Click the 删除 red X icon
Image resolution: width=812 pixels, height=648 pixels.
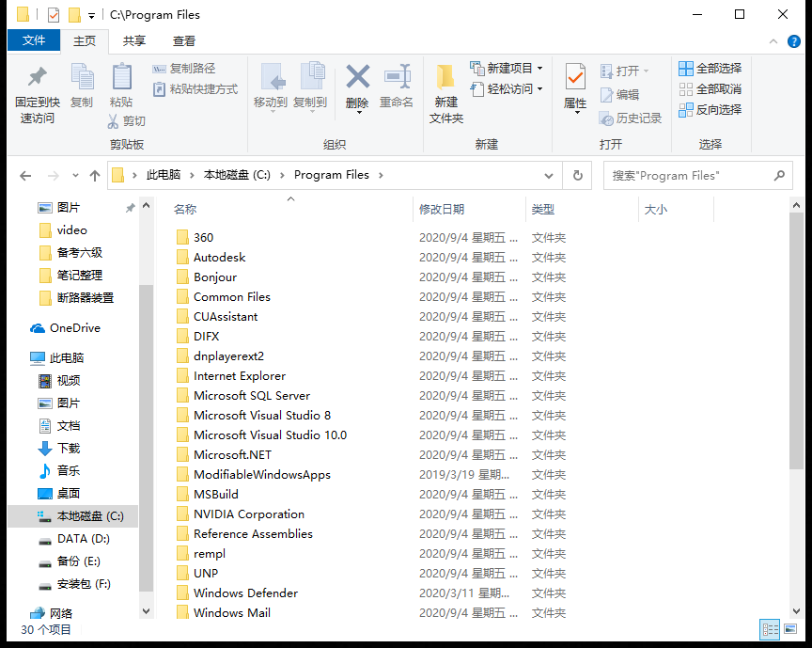[358, 77]
